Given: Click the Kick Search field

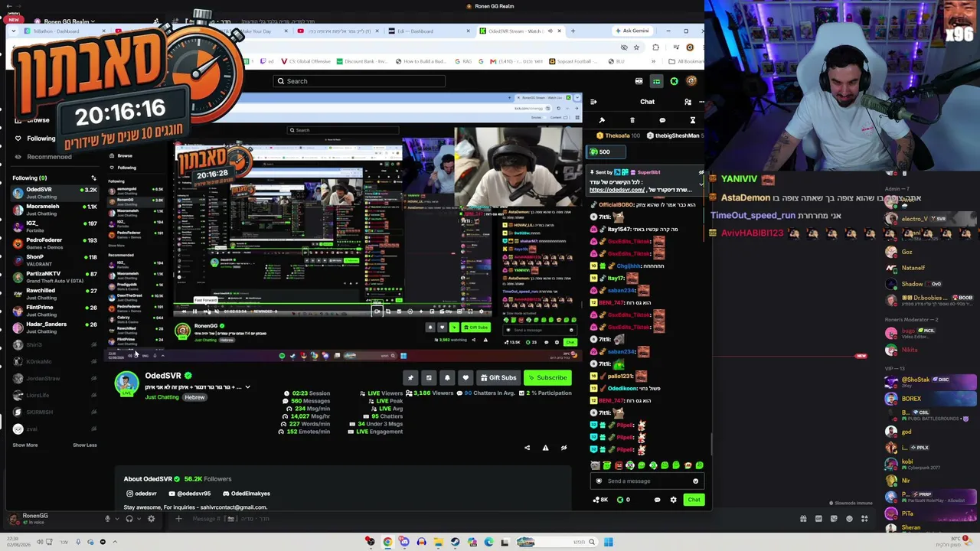Looking at the screenshot, I should [x=359, y=81].
